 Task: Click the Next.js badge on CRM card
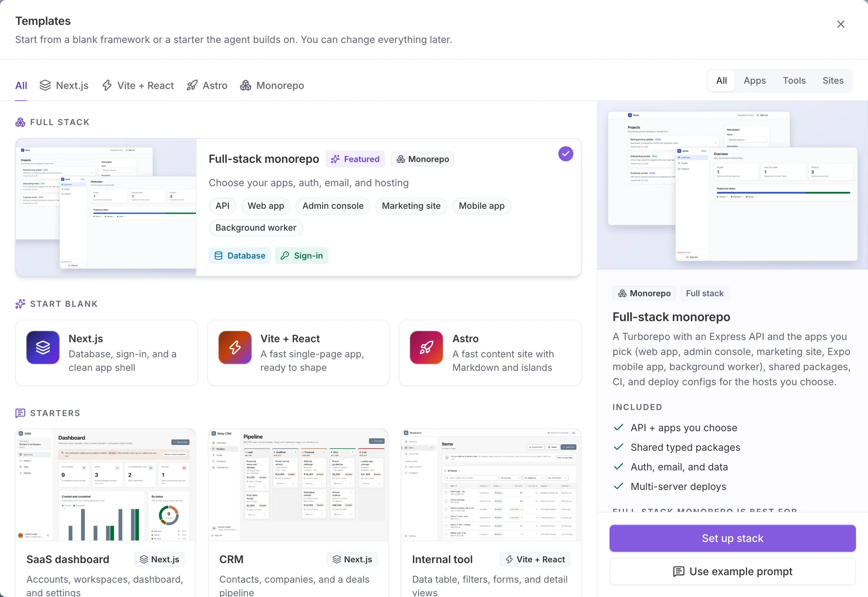[x=352, y=559]
